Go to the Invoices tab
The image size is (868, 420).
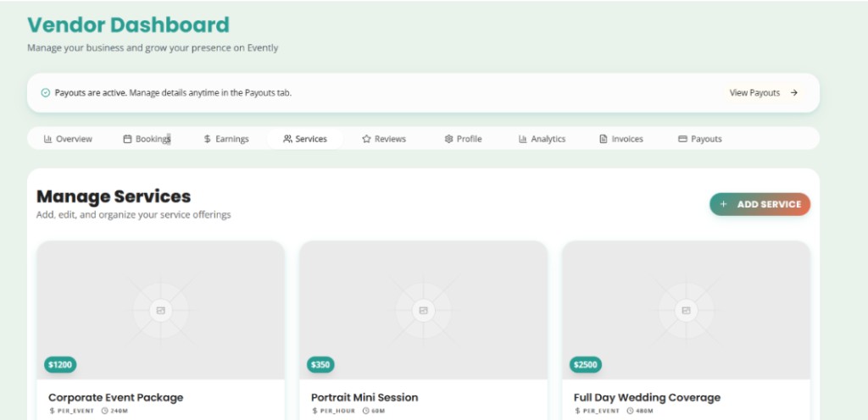click(621, 139)
